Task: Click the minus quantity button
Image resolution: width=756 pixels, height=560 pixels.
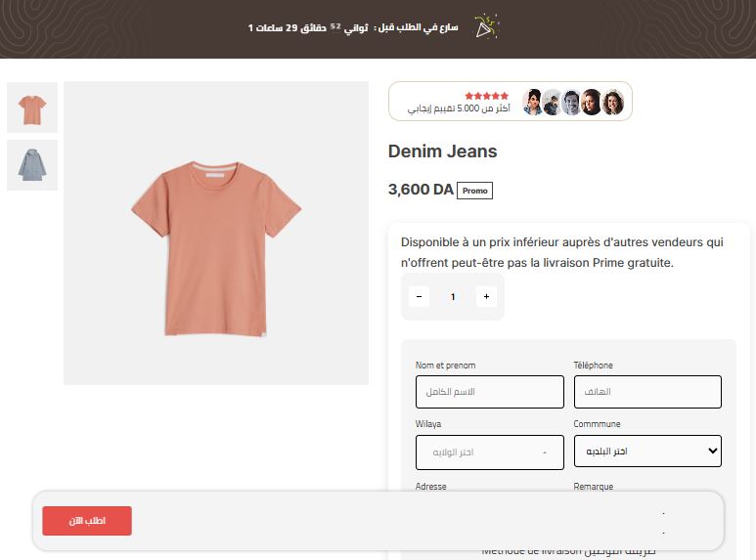Action: pyautogui.click(x=419, y=296)
